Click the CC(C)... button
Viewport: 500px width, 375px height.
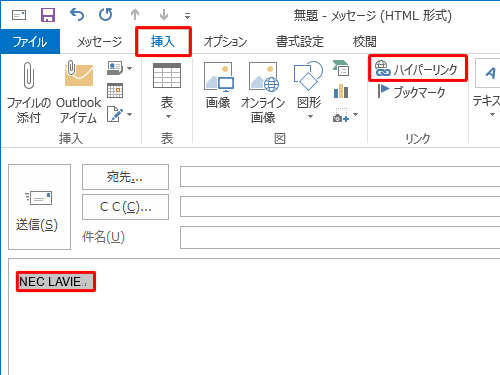pos(125,207)
